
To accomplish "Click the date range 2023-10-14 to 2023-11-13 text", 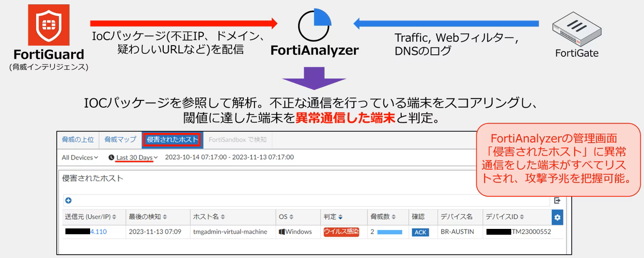I will click(x=229, y=157).
